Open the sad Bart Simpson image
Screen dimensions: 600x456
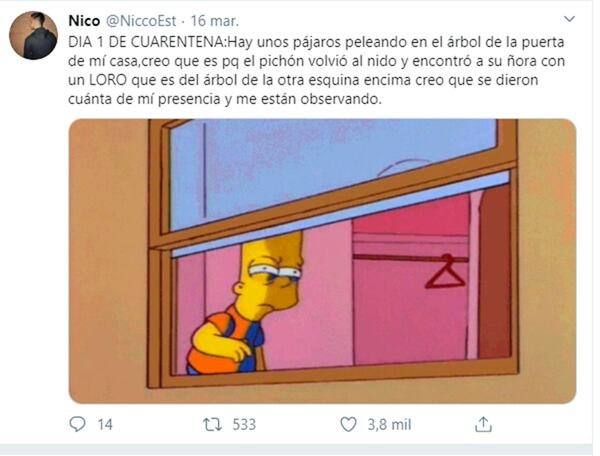(322, 261)
